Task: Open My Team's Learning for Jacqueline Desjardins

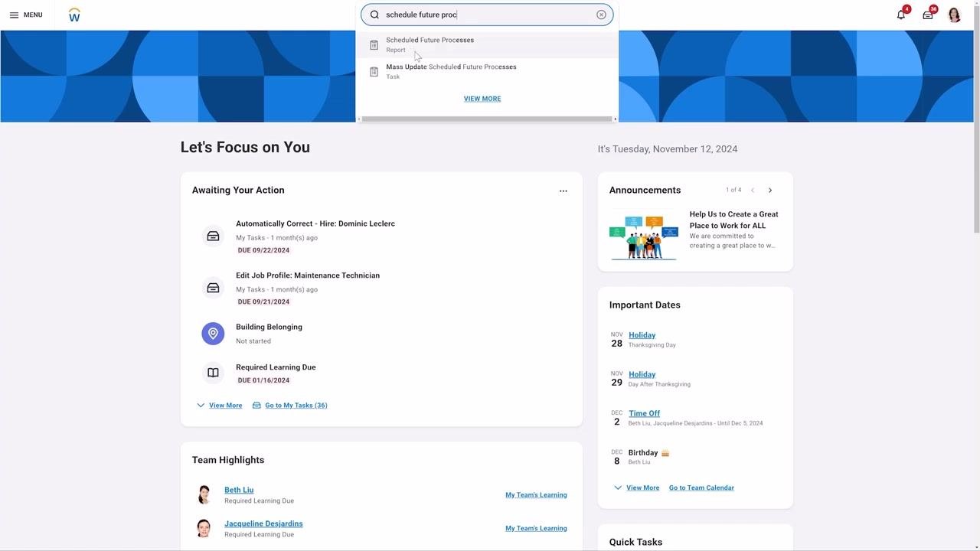Action: tap(536, 529)
